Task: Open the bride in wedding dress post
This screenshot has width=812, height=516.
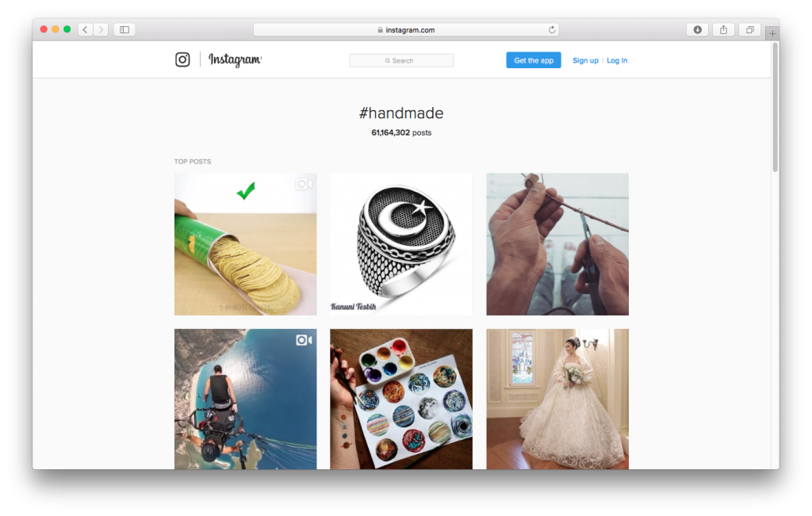Action: (557, 399)
